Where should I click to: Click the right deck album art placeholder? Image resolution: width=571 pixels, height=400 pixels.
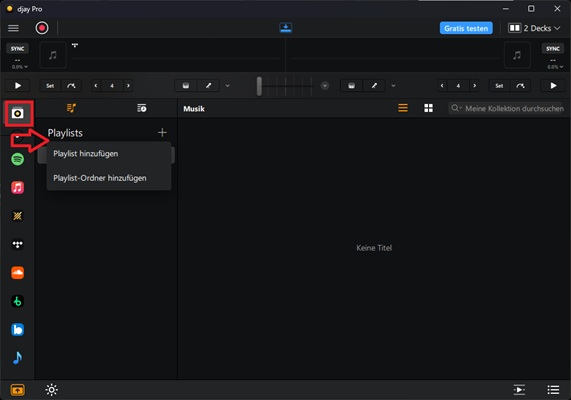coord(517,55)
